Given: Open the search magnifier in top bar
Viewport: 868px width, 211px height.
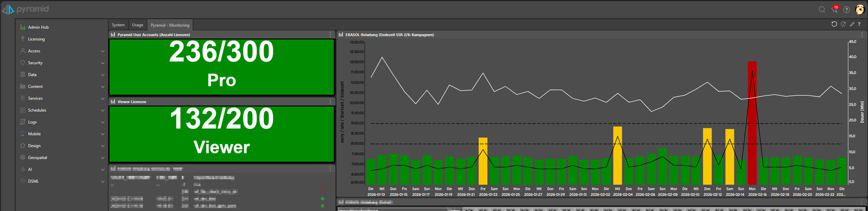Looking at the screenshot, I should click(822, 10).
